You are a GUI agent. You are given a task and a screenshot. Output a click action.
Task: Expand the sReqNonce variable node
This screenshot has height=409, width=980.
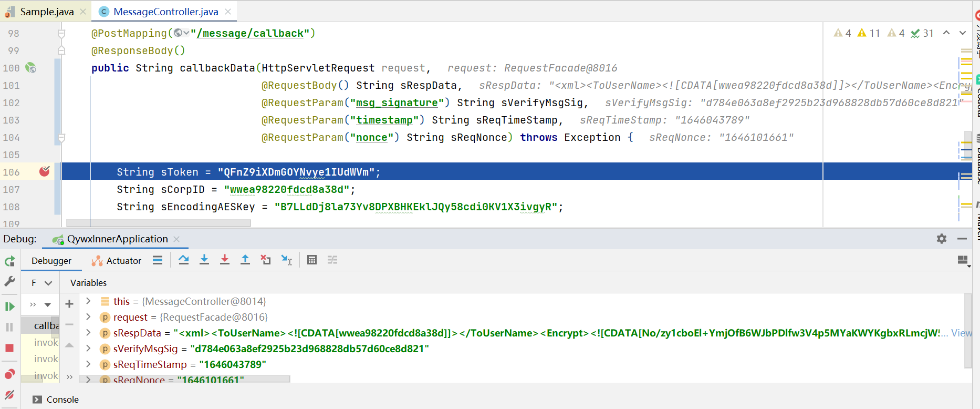pyautogui.click(x=88, y=379)
